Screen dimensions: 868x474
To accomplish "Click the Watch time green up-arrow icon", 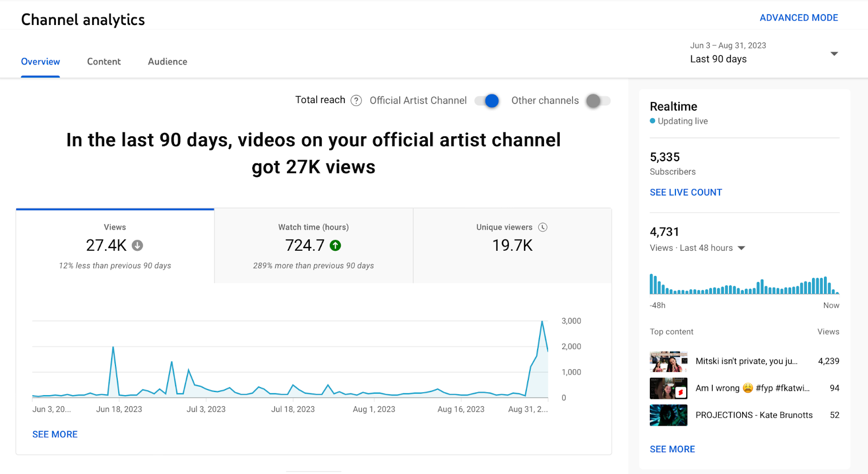I will (x=336, y=245).
